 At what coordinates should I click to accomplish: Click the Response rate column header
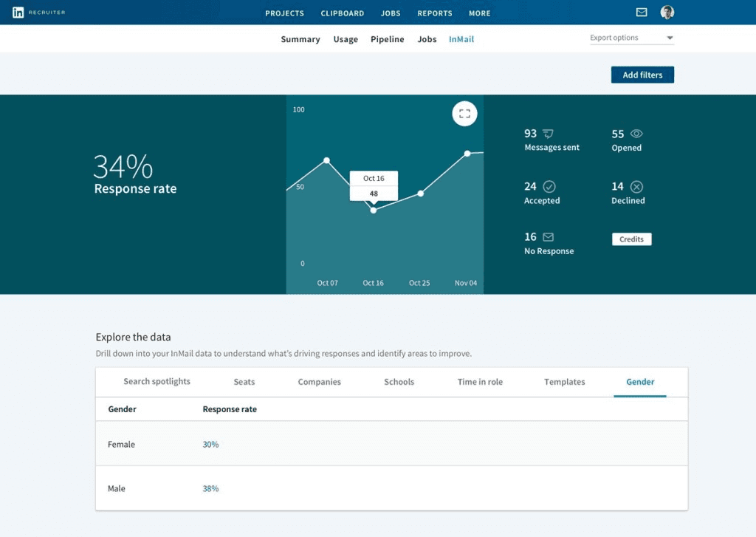(230, 409)
